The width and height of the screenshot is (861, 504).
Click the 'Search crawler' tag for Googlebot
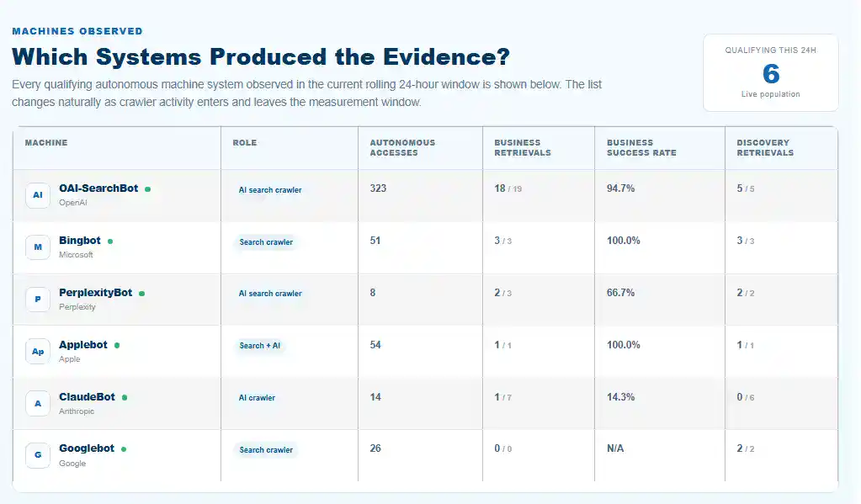click(x=266, y=450)
